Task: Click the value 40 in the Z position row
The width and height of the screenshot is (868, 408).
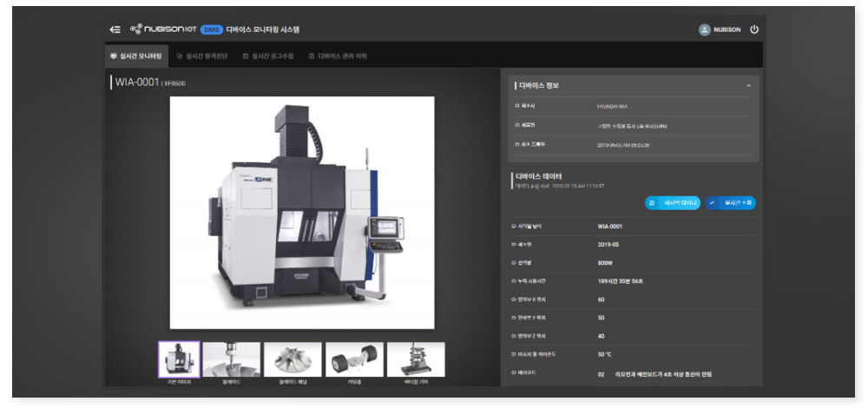Action: click(602, 336)
